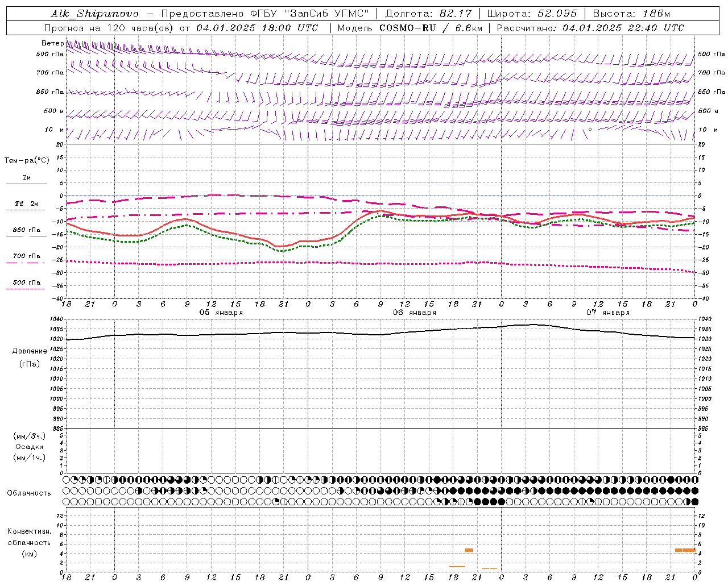Click the latitude value Широта: 52.095
This screenshot has width=728, height=582.
click(x=532, y=14)
